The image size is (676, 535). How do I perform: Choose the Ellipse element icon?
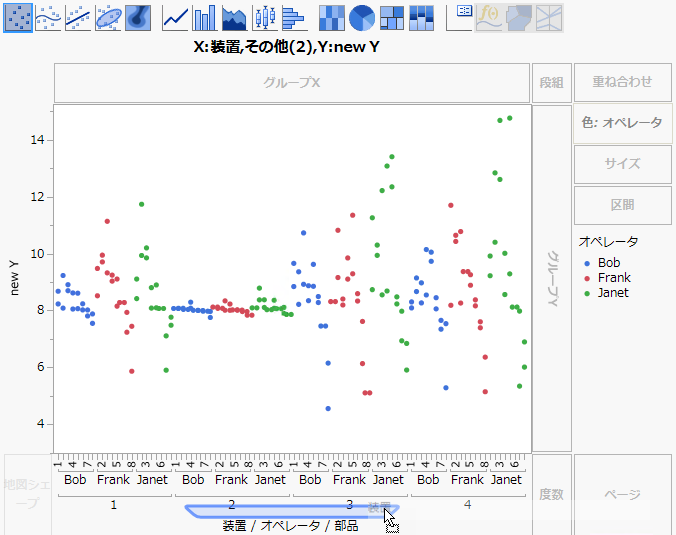[108, 17]
